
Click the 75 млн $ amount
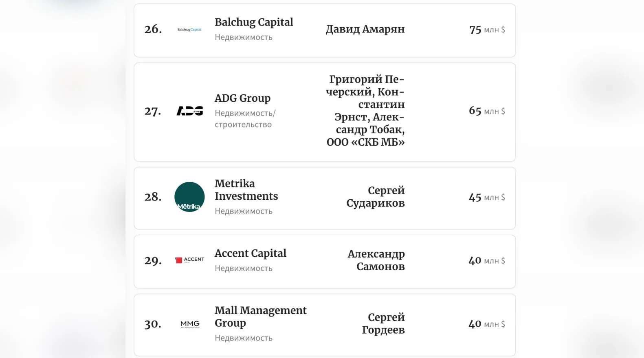[x=487, y=30]
